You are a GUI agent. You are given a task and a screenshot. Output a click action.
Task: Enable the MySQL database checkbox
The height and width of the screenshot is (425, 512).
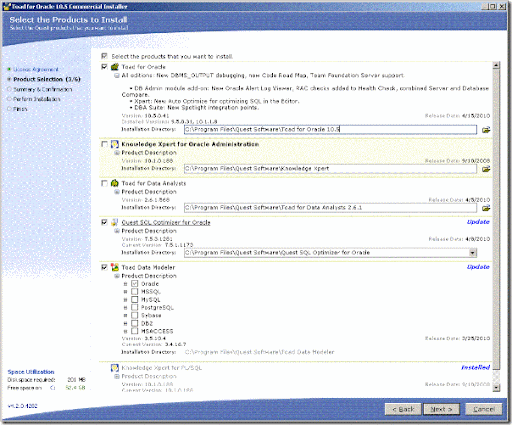pos(135,299)
